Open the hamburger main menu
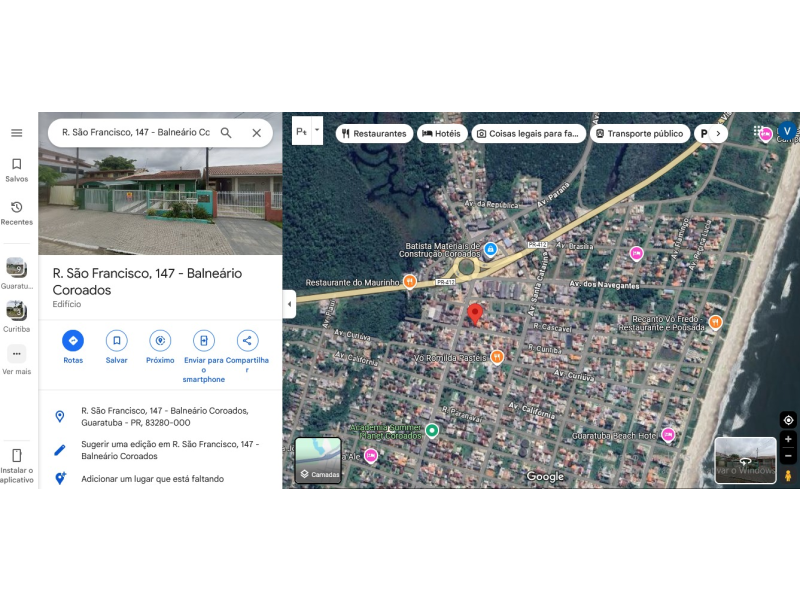 click(16, 133)
